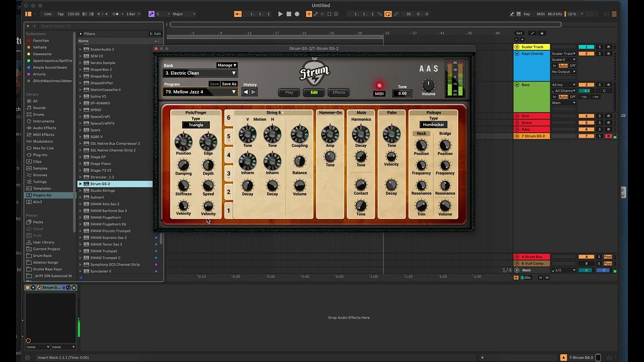Click the browser Edit button

tap(155, 34)
